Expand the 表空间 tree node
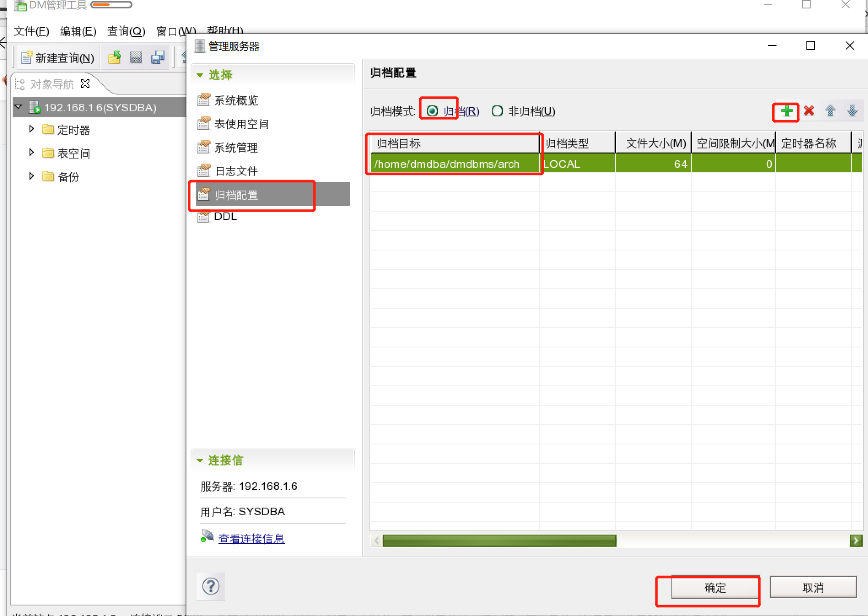868x616 pixels. [x=32, y=153]
